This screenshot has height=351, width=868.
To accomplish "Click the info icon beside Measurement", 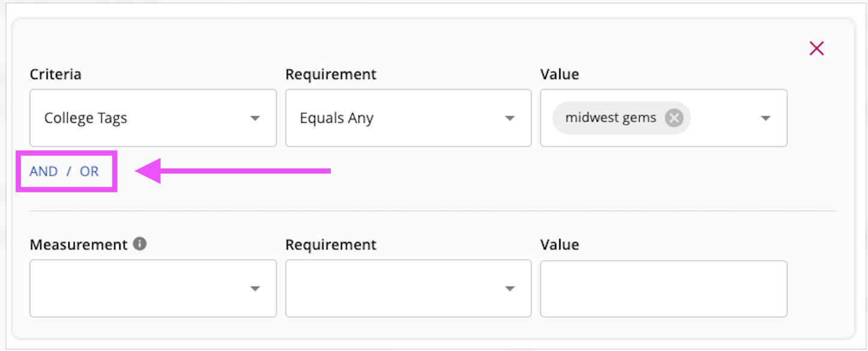I will (x=140, y=244).
